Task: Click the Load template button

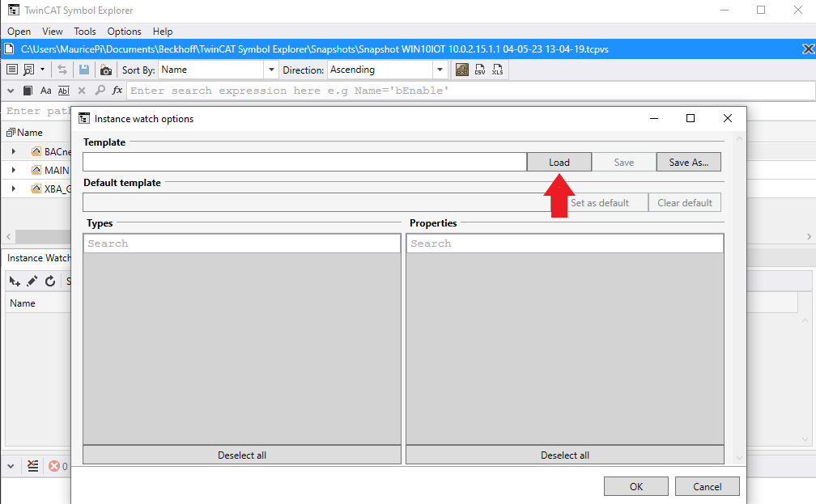Action: (559, 162)
